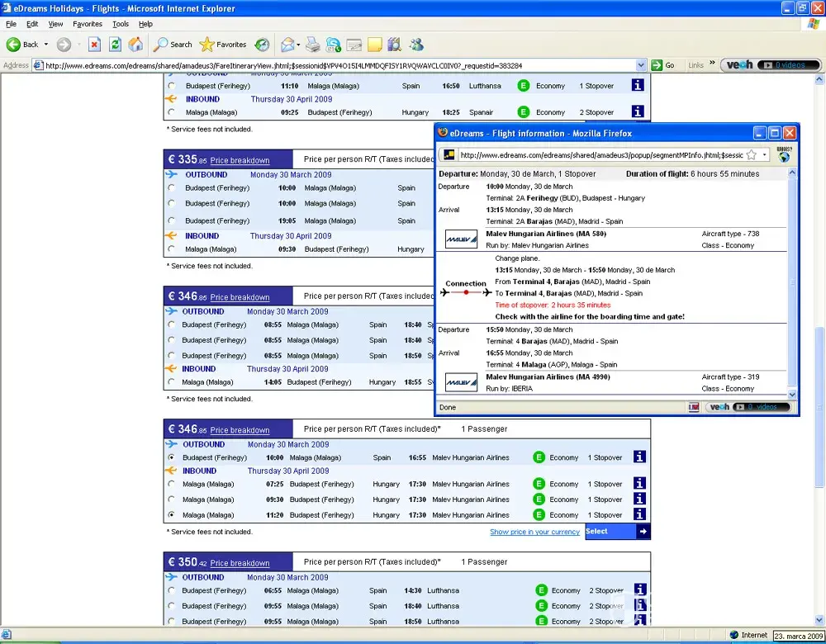Click the popup's vertical scrollbar down arrow

(793, 395)
